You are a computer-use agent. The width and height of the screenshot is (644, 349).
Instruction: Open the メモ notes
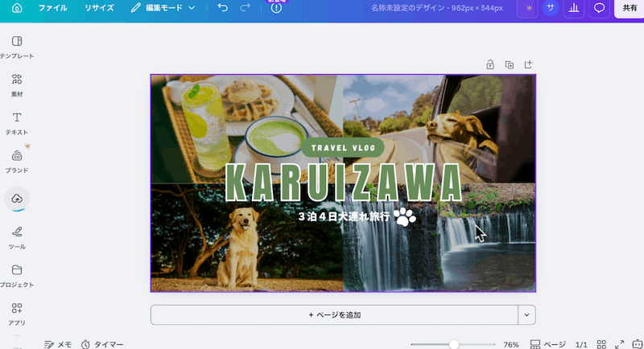(x=58, y=344)
